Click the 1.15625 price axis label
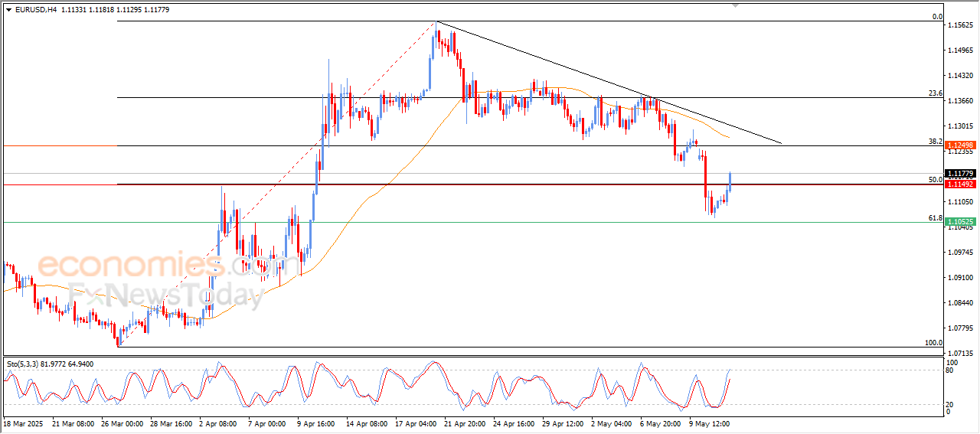Viewport: 980px width, 434px height. click(960, 25)
